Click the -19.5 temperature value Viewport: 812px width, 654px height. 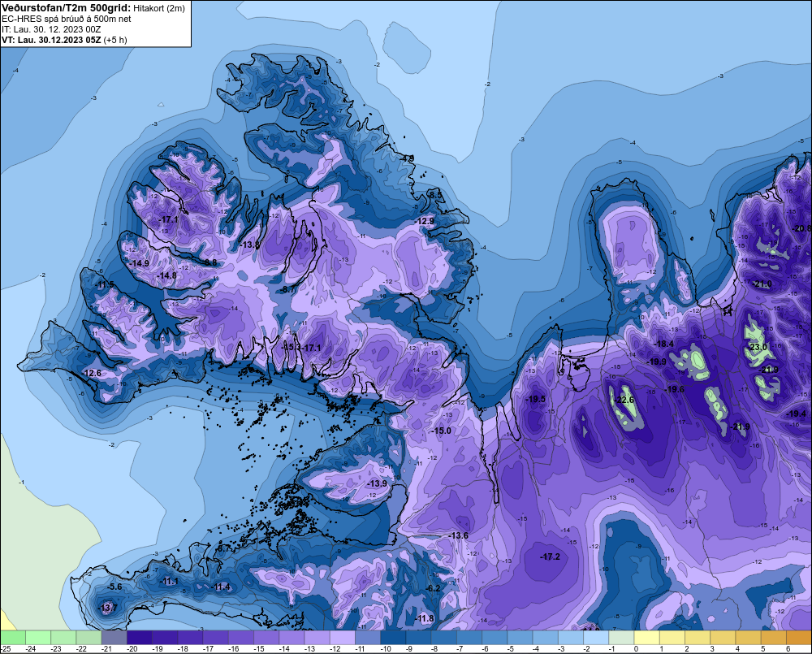pos(535,399)
